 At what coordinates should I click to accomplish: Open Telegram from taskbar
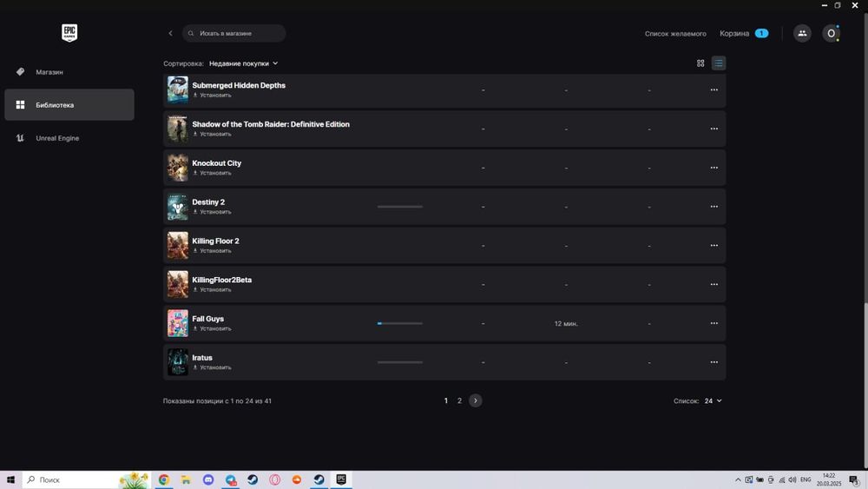tap(230, 479)
